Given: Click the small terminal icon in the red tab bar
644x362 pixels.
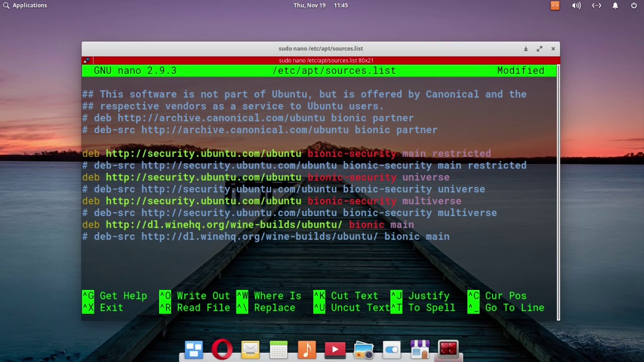Looking at the screenshot, I should point(87,60).
